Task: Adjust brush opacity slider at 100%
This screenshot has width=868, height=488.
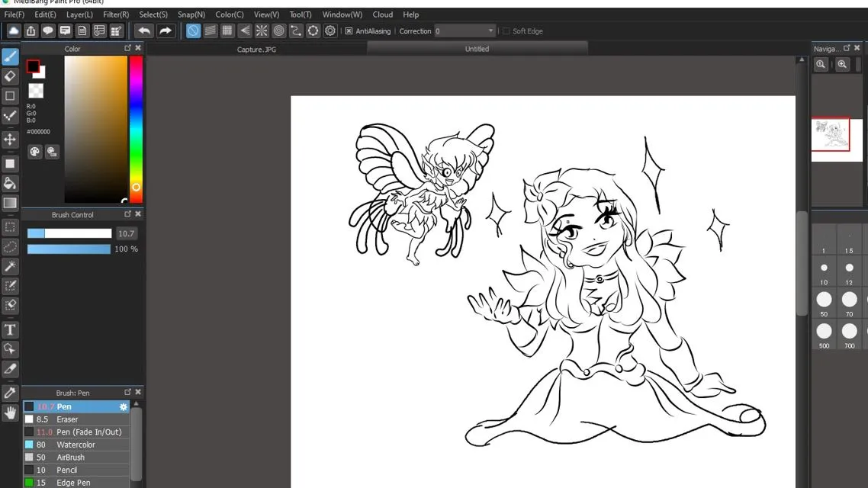Action: coord(69,249)
